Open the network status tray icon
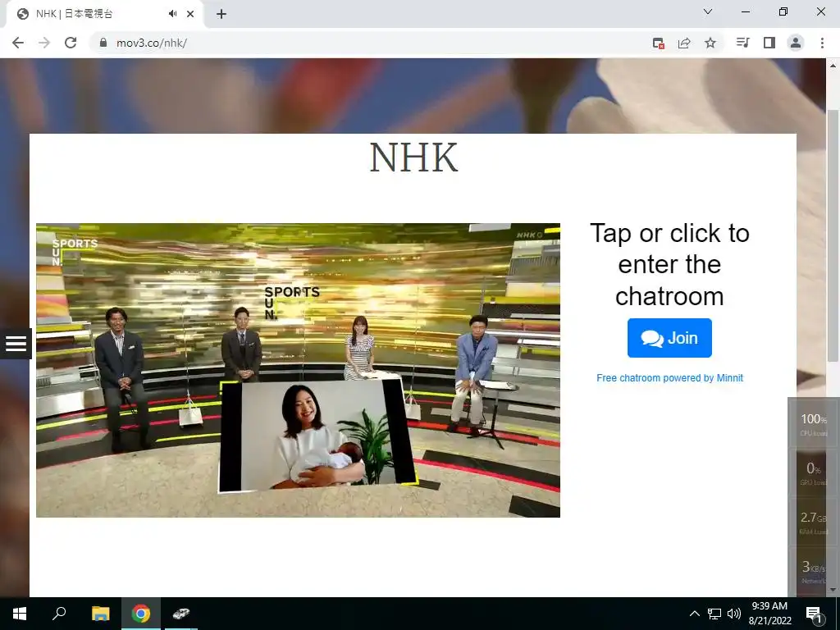This screenshot has width=840, height=630. coord(714,614)
